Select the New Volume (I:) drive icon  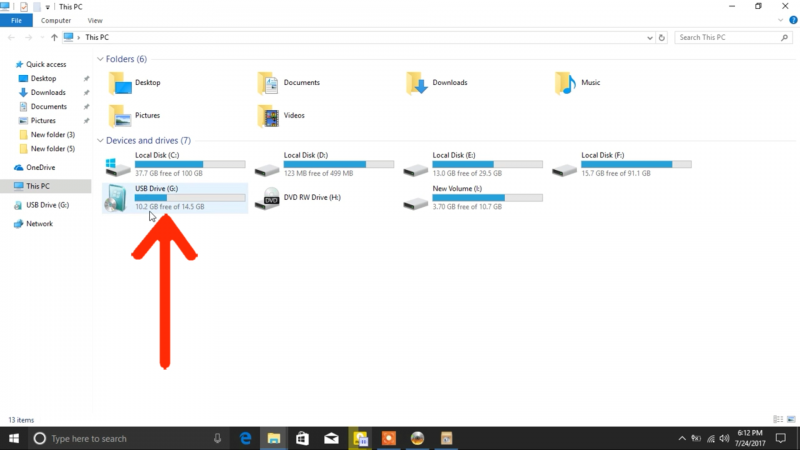(415, 204)
